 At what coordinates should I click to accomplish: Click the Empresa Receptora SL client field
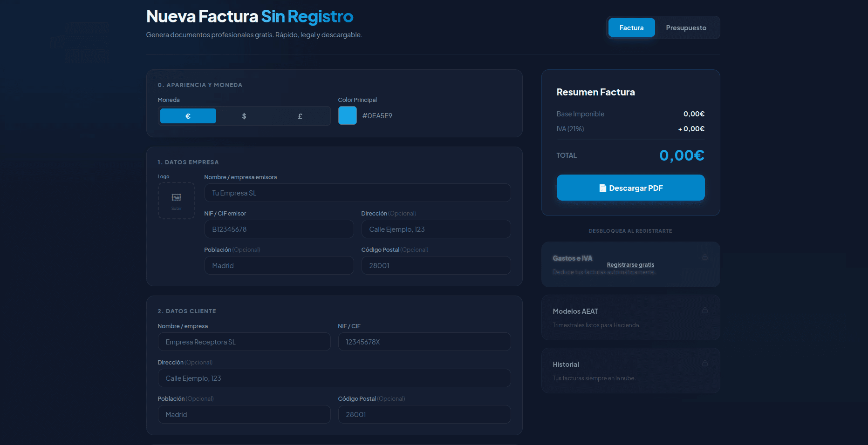tap(244, 341)
